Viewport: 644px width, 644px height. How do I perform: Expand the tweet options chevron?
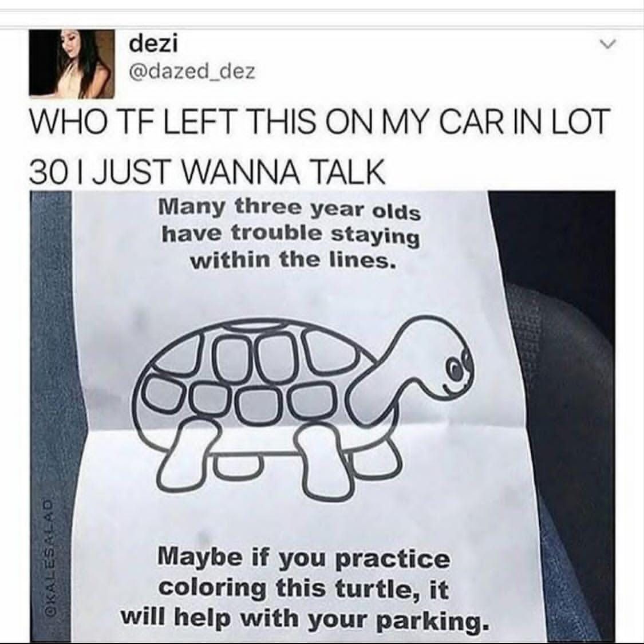pos(609,43)
